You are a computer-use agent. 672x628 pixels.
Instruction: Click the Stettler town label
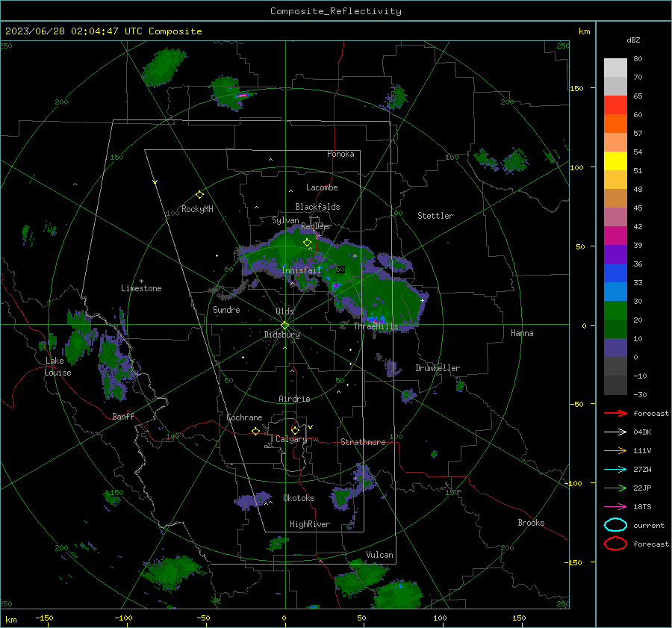pos(435,216)
